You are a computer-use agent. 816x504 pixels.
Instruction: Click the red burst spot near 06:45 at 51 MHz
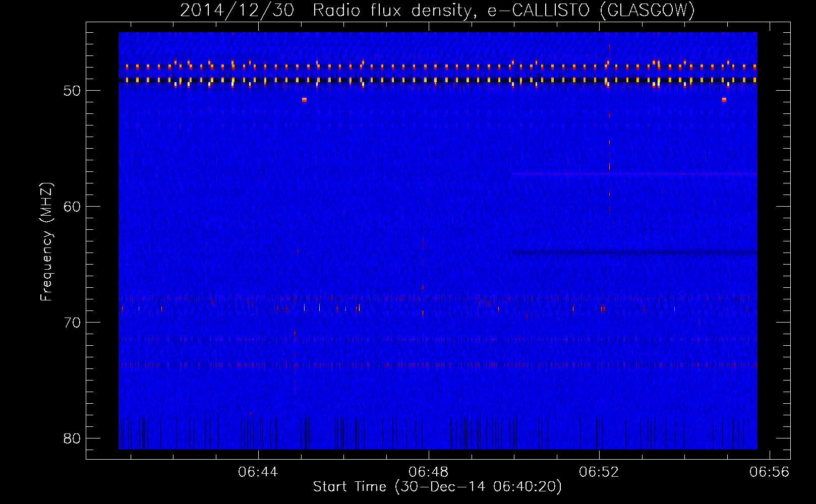coord(304,100)
